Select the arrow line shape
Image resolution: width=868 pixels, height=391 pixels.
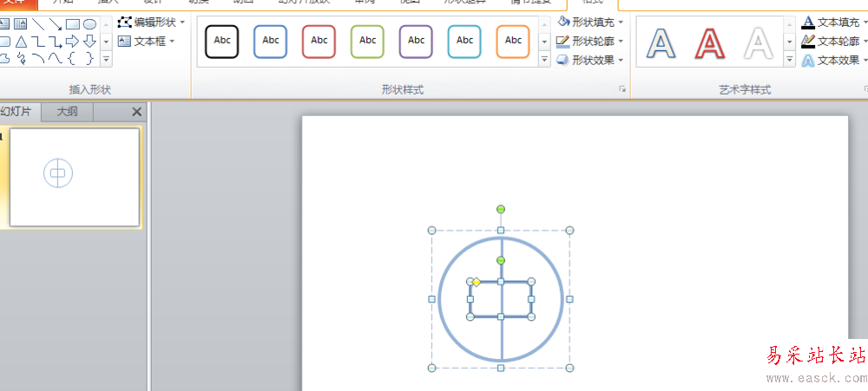tap(56, 23)
